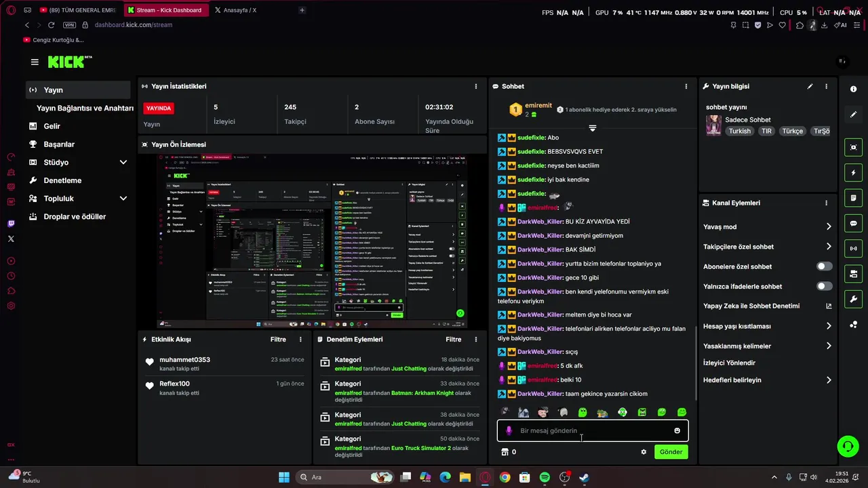Viewport: 868px width, 488px height.
Task: Insert the angry green square emote
Action: 642,412
